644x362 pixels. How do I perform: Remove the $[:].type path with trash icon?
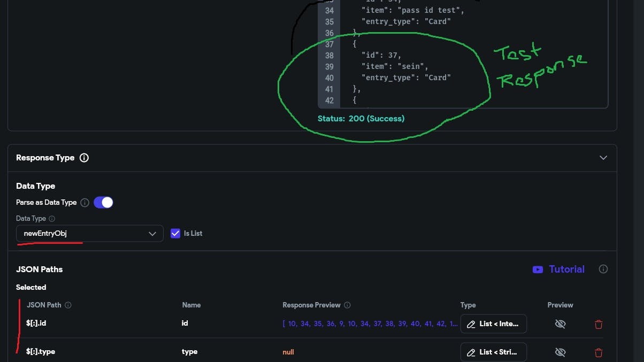pyautogui.click(x=599, y=352)
